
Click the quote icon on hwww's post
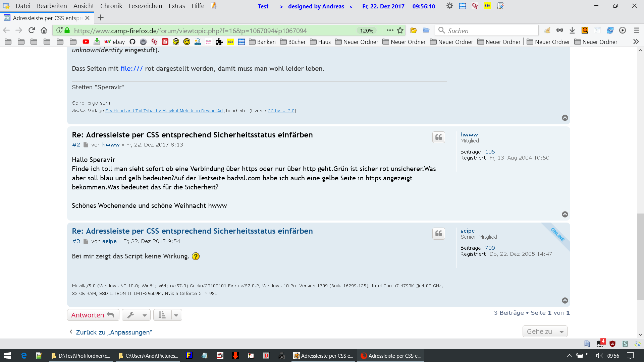pos(438,137)
